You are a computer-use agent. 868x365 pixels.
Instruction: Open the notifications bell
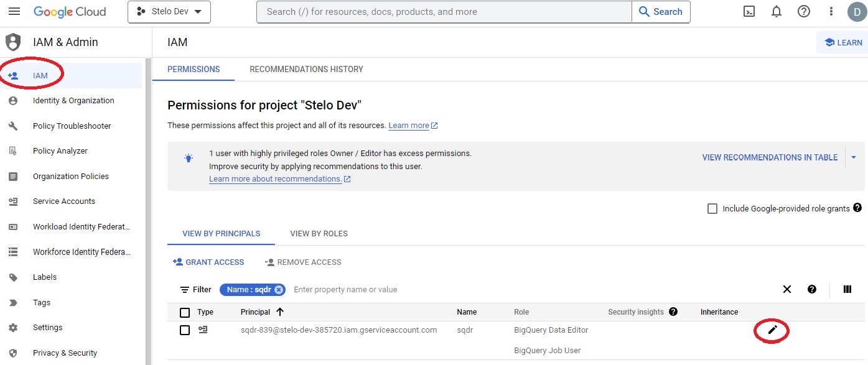pyautogui.click(x=777, y=12)
